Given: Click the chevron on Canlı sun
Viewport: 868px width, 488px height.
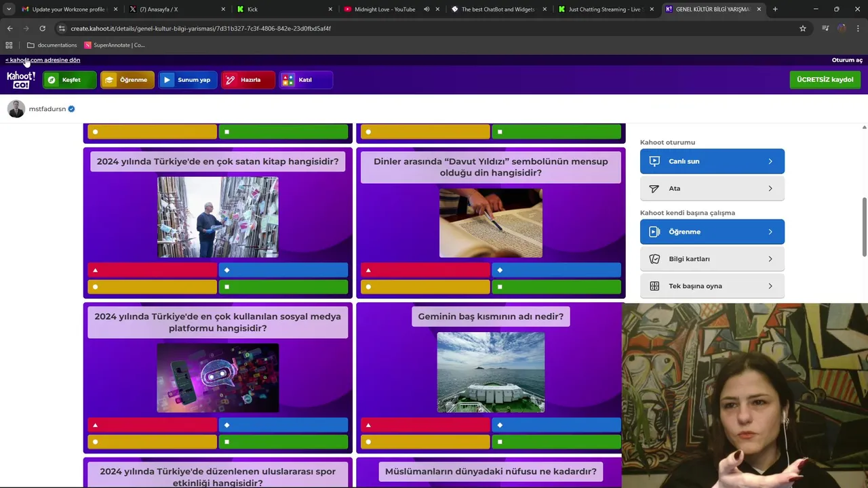Looking at the screenshot, I should (x=770, y=161).
